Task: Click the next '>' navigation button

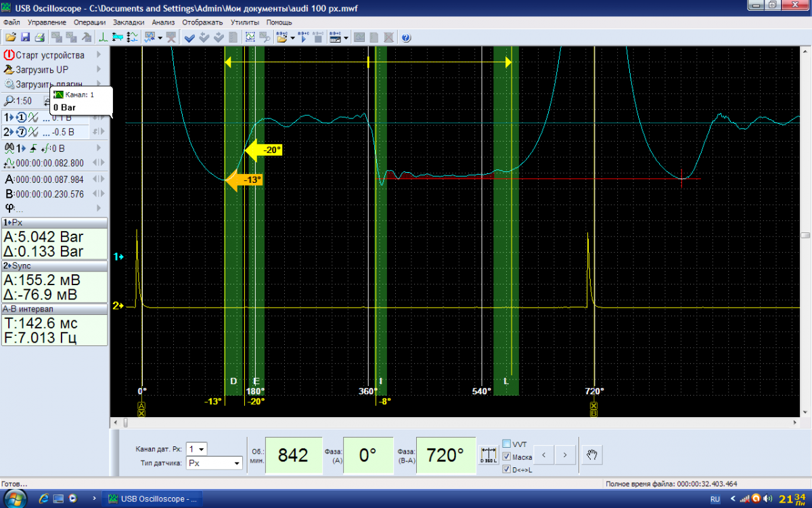Action: [x=566, y=454]
